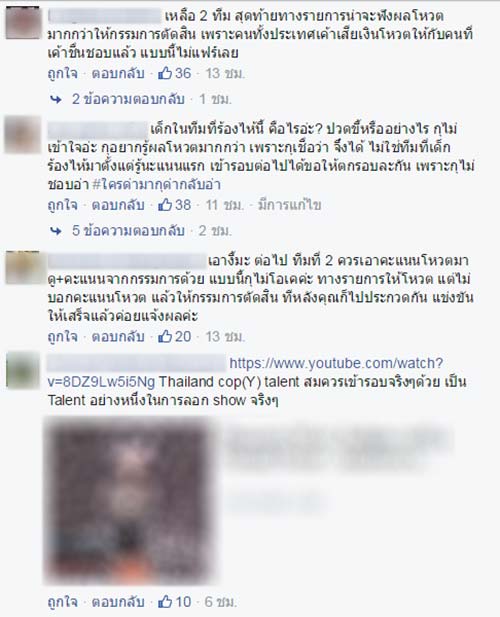Click reply arrow icon beside 2 ข้อความตอบกลับ

click(x=56, y=100)
